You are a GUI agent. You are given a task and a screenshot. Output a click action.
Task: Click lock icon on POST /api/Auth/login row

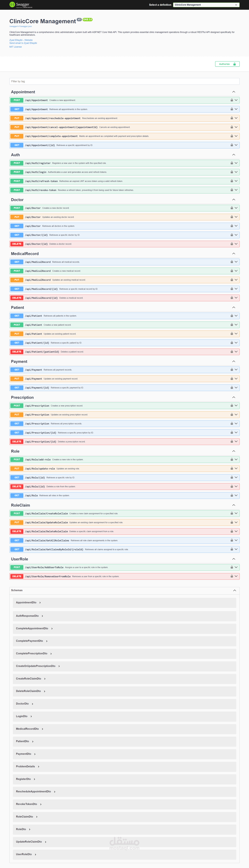231,172
